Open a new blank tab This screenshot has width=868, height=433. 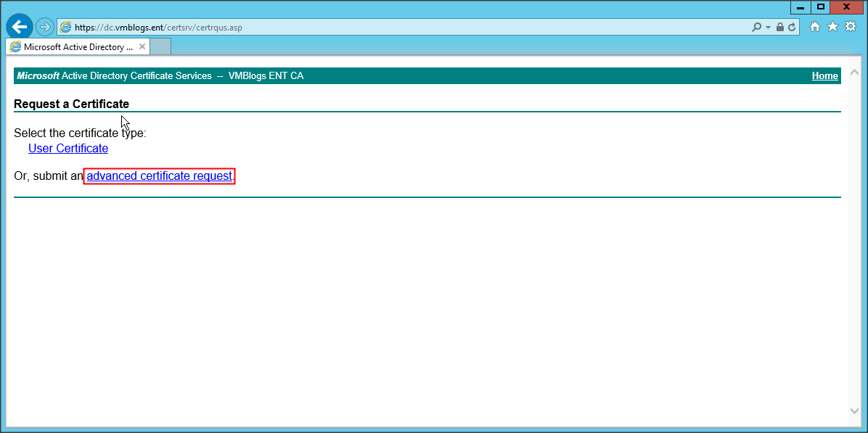pyautogui.click(x=160, y=46)
